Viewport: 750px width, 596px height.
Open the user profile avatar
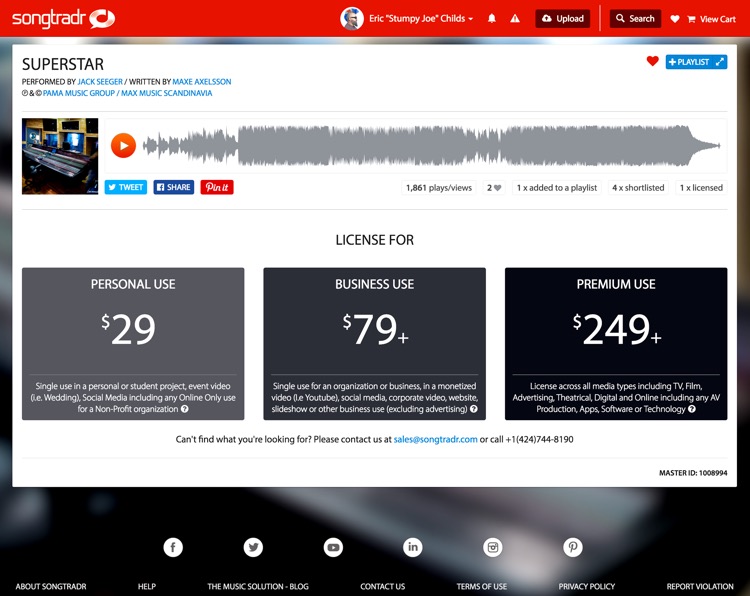point(352,19)
